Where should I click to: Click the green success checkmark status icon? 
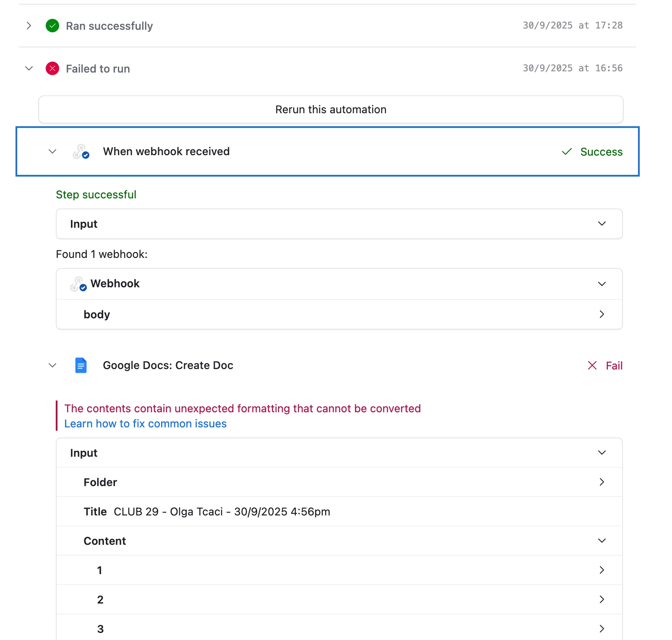pyautogui.click(x=52, y=26)
